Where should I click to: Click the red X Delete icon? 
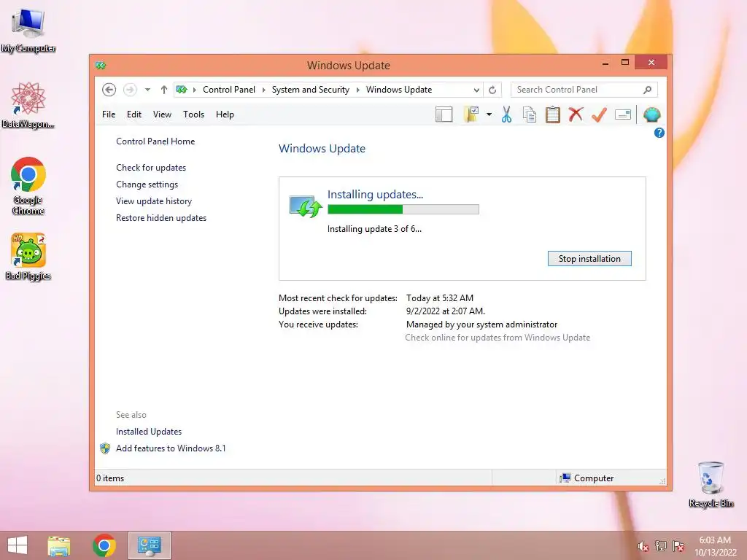tap(576, 114)
